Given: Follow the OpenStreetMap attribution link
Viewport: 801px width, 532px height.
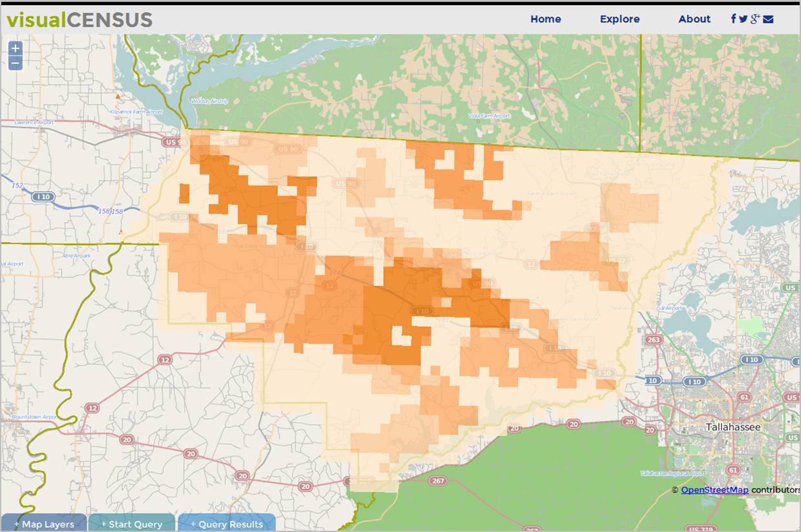Looking at the screenshot, I should 714,490.
